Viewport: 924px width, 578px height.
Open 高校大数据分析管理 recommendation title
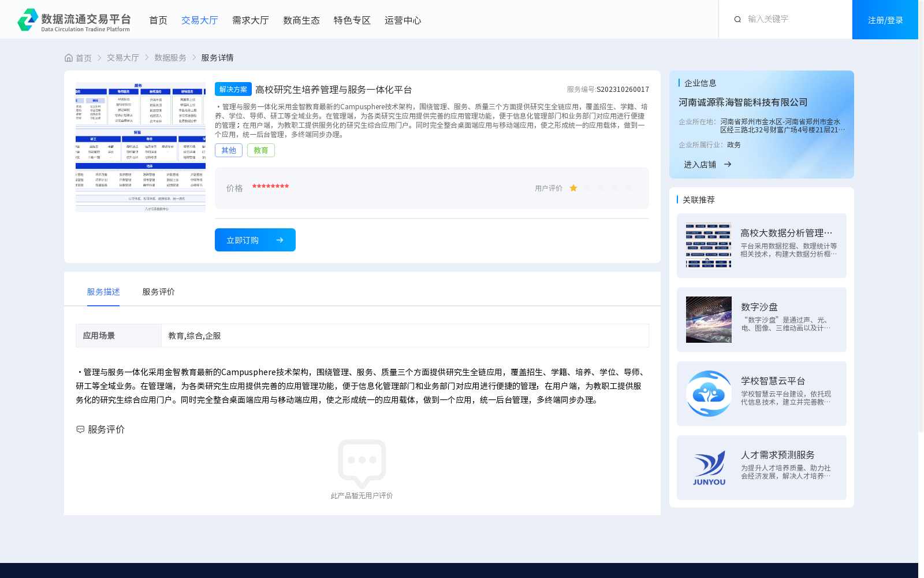pyautogui.click(x=787, y=233)
